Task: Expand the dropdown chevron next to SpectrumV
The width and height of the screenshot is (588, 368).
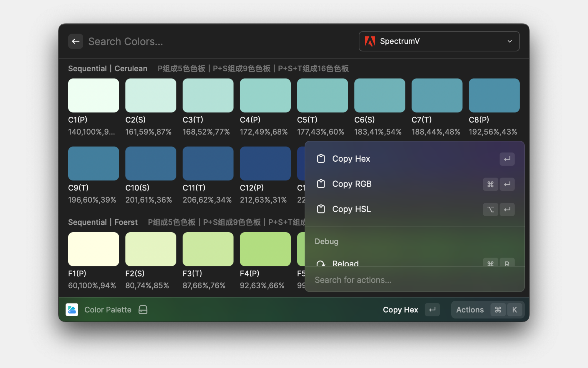Action: click(x=510, y=41)
